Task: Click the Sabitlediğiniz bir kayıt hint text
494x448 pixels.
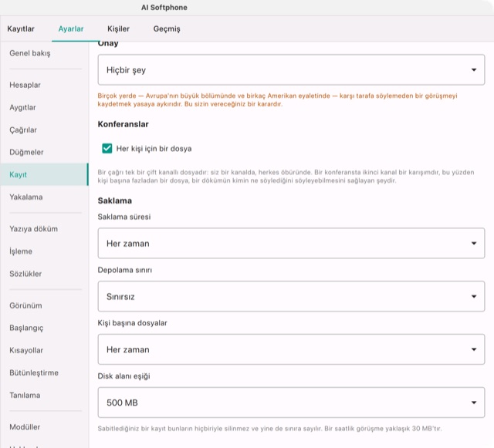Action: tap(269, 429)
